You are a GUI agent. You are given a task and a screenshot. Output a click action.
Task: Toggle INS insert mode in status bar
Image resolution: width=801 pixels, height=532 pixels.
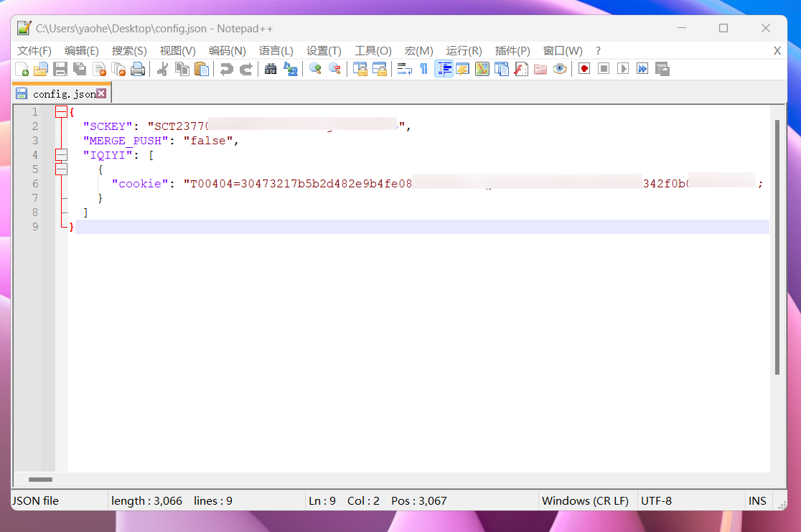click(757, 501)
